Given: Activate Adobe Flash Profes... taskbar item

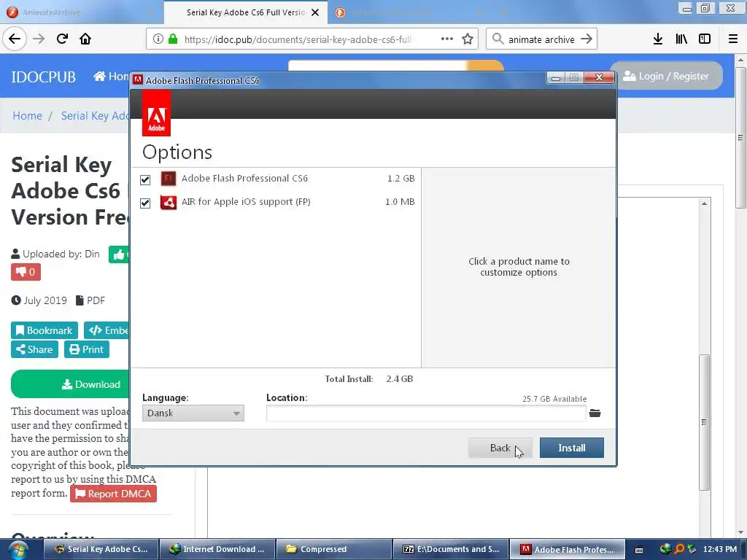Looking at the screenshot, I should (x=568, y=550).
